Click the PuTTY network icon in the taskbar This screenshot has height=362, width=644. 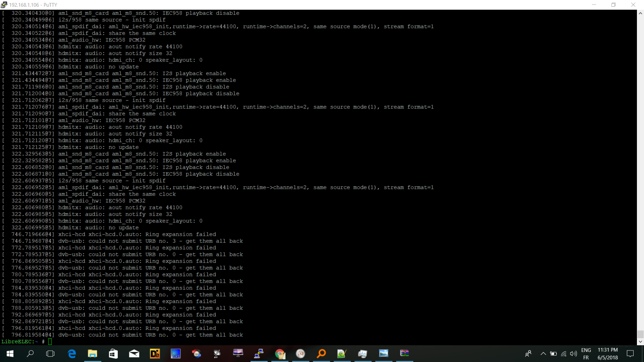tap(259, 353)
